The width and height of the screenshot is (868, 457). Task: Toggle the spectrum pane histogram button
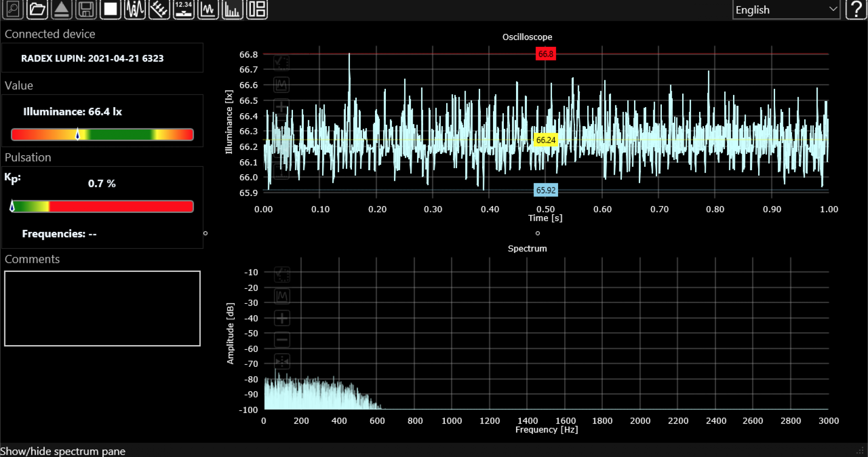click(x=233, y=9)
